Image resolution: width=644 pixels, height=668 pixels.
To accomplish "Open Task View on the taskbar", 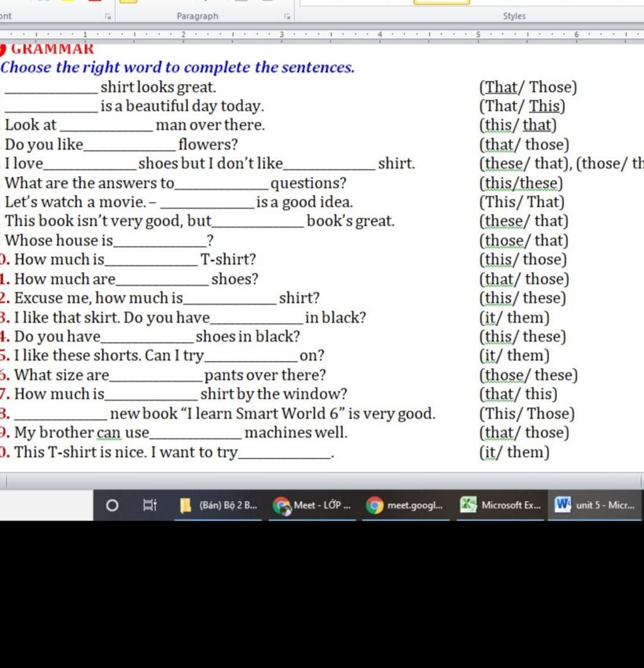I will click(150, 505).
